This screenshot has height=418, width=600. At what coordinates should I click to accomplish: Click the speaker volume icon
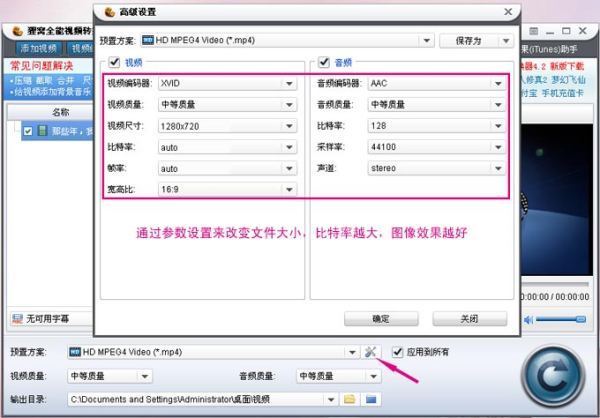(x=530, y=319)
